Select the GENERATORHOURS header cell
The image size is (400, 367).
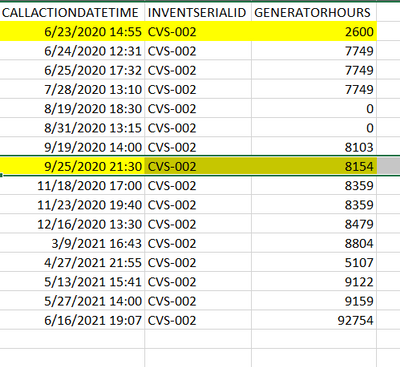click(x=314, y=12)
